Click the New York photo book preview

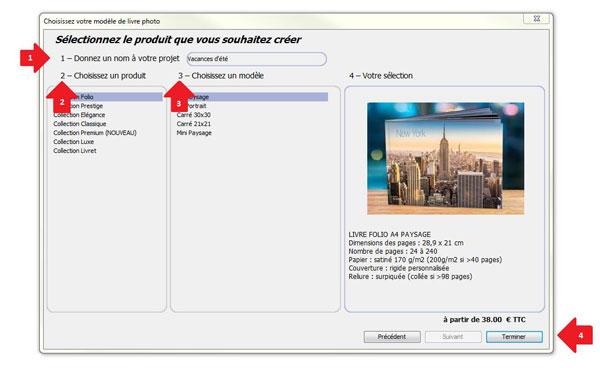tap(445, 158)
